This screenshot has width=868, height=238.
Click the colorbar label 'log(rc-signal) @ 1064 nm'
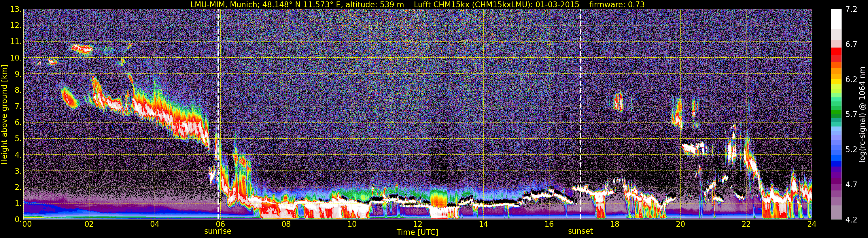(x=862, y=114)
